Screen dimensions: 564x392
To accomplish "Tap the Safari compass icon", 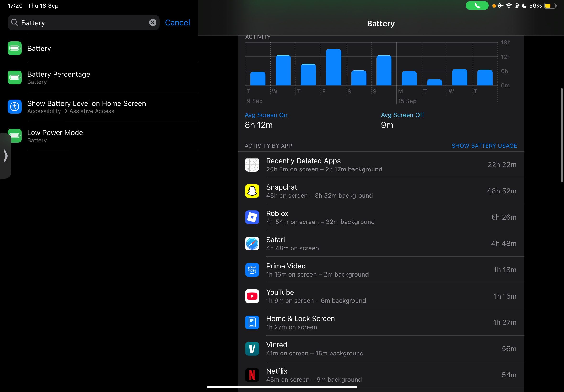I will pos(252,243).
